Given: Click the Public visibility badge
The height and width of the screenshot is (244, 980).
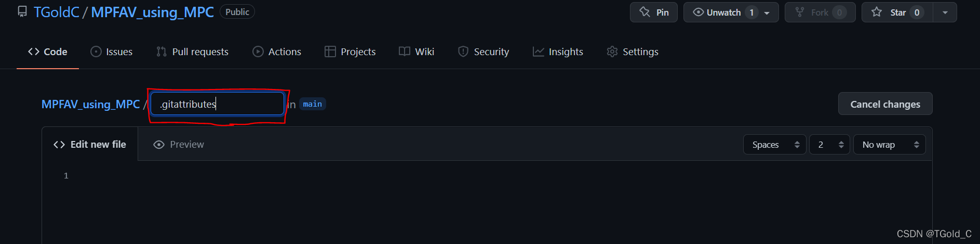Looking at the screenshot, I should point(237,12).
